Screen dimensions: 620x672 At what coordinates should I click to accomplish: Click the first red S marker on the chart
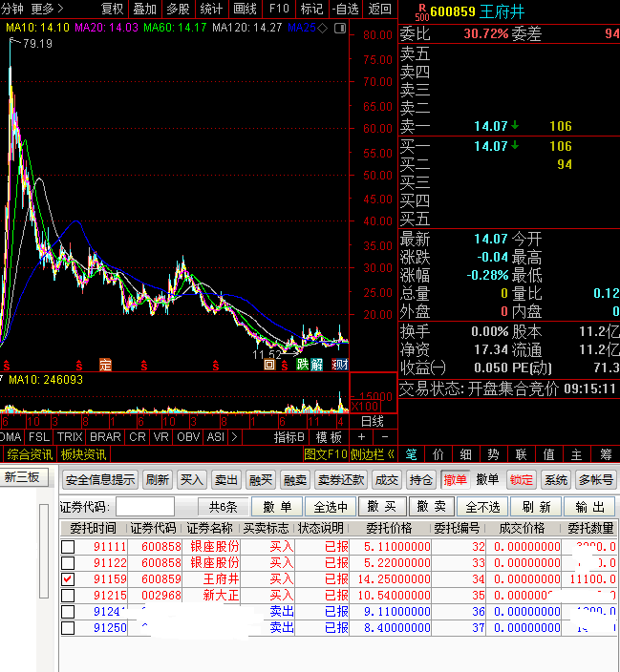(x=7, y=366)
